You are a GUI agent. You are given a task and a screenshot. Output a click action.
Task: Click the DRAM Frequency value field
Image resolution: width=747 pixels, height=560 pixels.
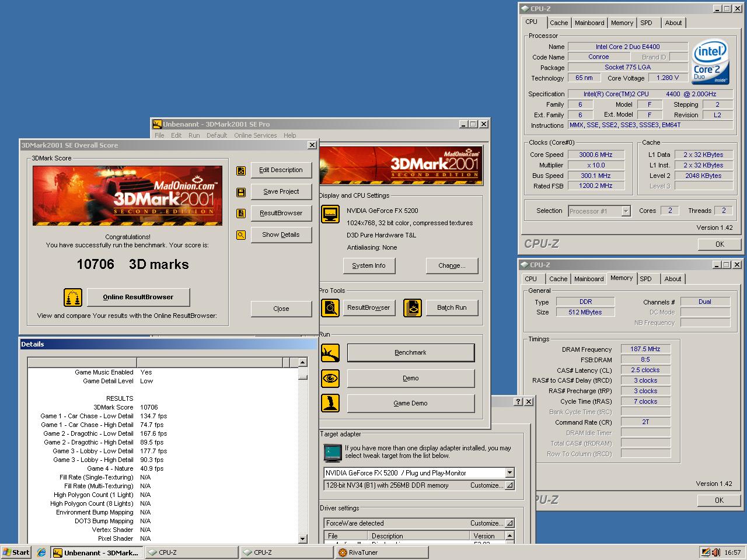click(x=645, y=349)
